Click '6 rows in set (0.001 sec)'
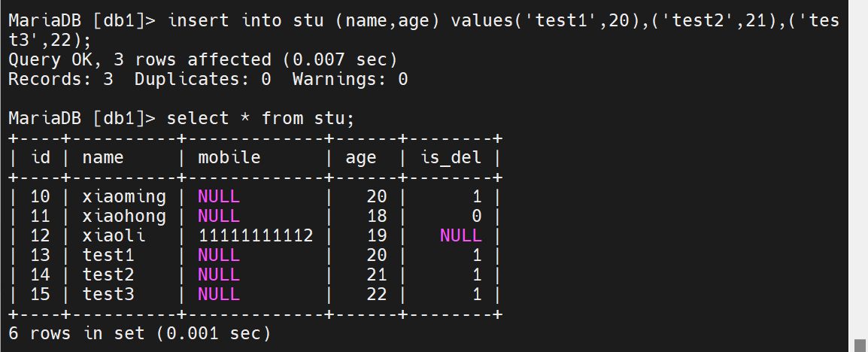Image resolution: width=868 pixels, height=352 pixels. click(x=140, y=333)
